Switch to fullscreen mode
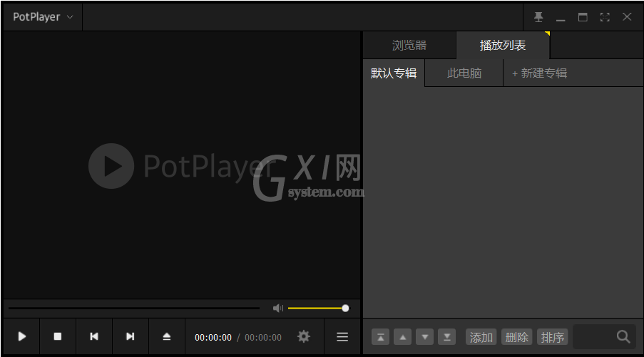The height and width of the screenshot is (357, 644). pos(605,17)
